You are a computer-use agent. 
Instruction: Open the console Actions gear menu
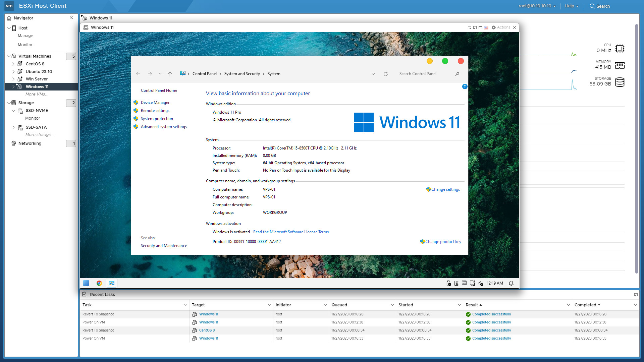500,27
